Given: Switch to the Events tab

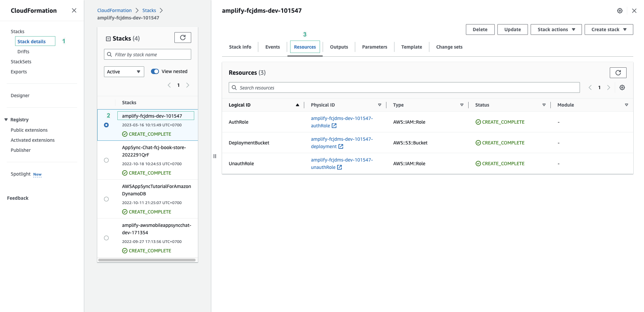Looking at the screenshot, I should (272, 47).
